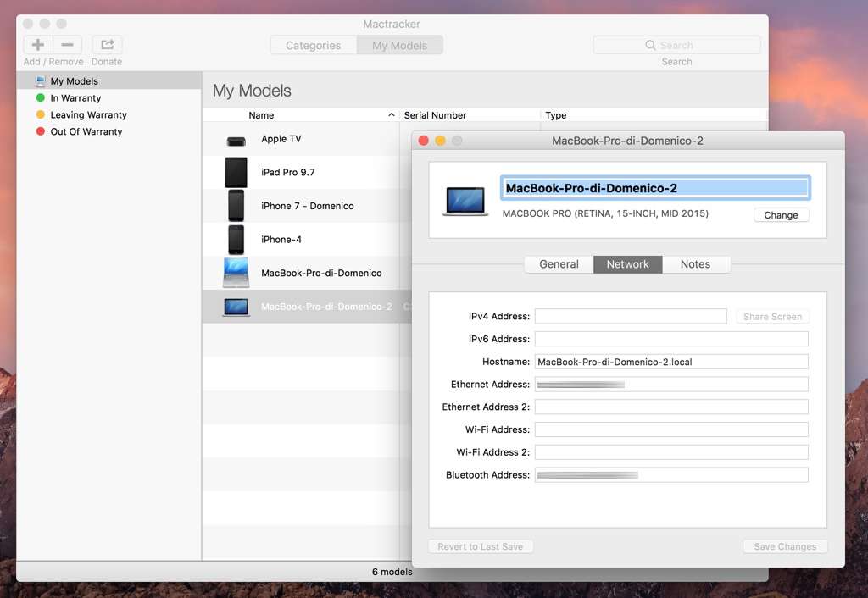Switch to the Categories view

coord(313,46)
